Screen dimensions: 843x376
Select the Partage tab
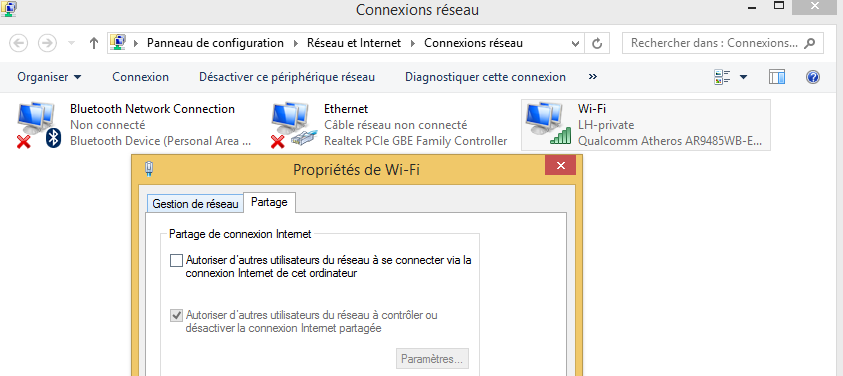[x=269, y=202]
